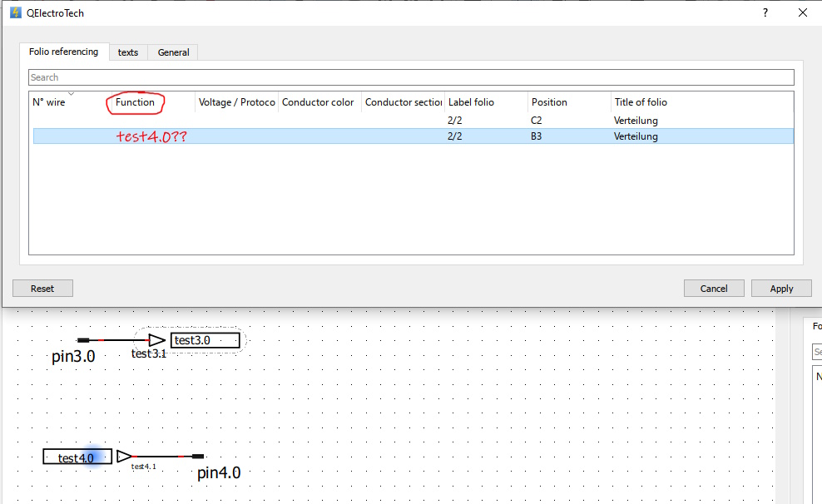
Task: Sort by Position column header
Action: [x=549, y=102]
